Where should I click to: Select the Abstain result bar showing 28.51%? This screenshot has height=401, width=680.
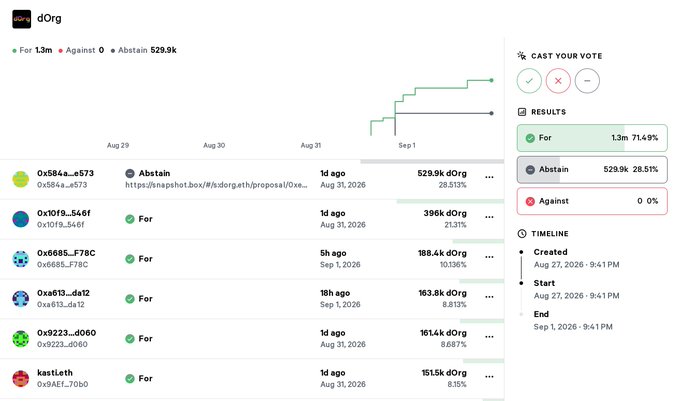coord(592,170)
